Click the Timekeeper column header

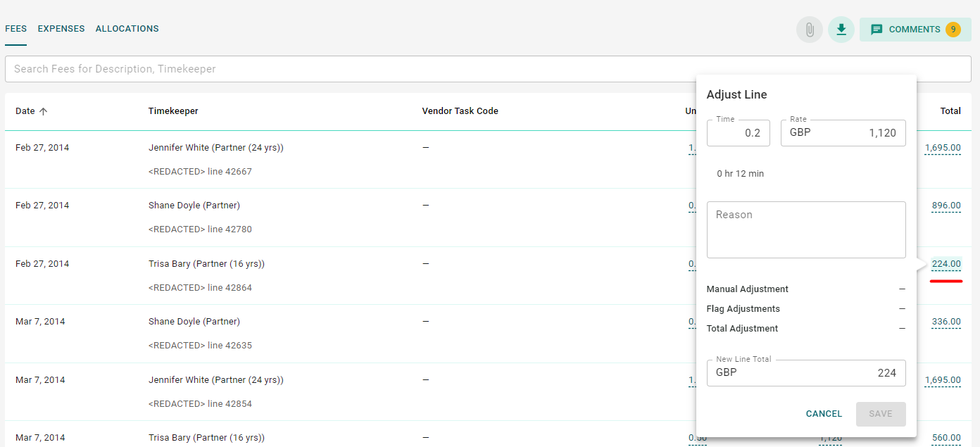pyautogui.click(x=173, y=111)
